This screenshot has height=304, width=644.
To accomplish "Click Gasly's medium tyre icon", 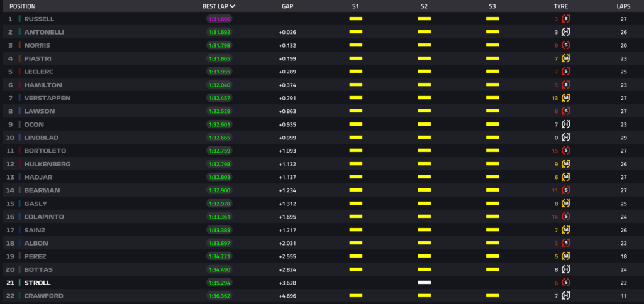I will 566,204.
